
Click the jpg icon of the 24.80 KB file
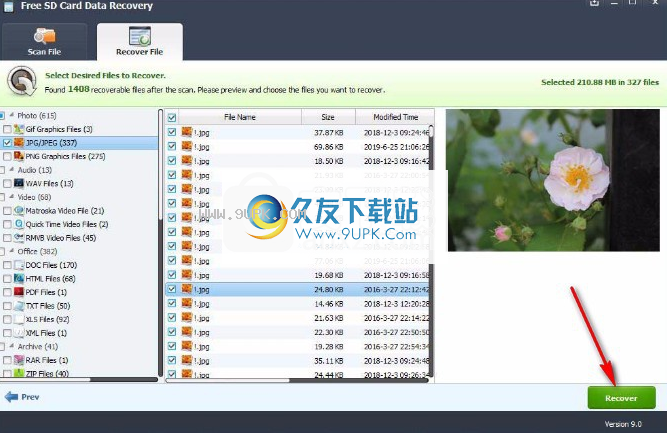[x=187, y=289]
